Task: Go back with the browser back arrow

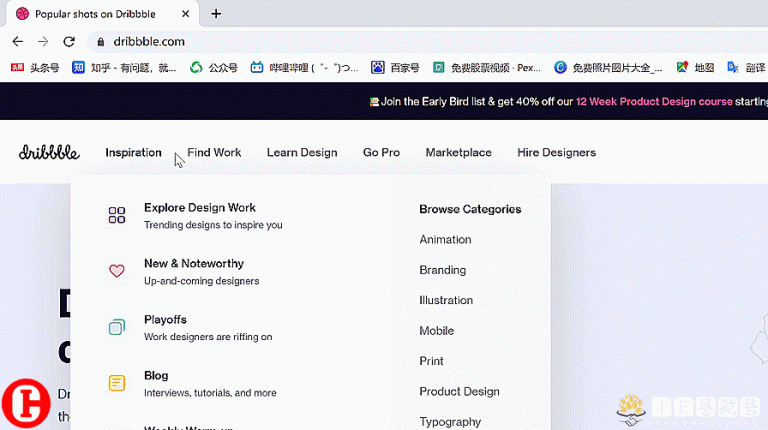Action: click(18, 42)
